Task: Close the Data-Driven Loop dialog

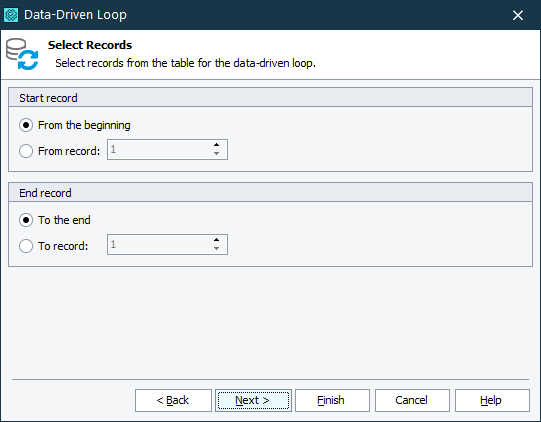Action: 518,15
